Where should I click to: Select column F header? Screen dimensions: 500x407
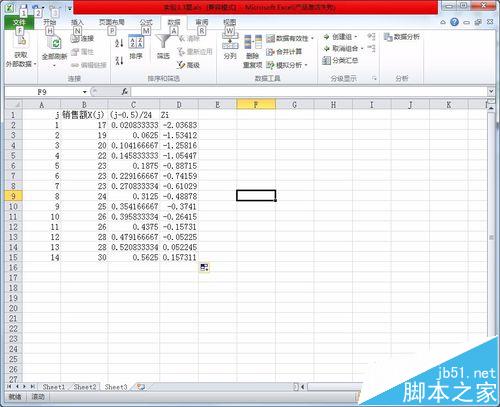coord(256,105)
